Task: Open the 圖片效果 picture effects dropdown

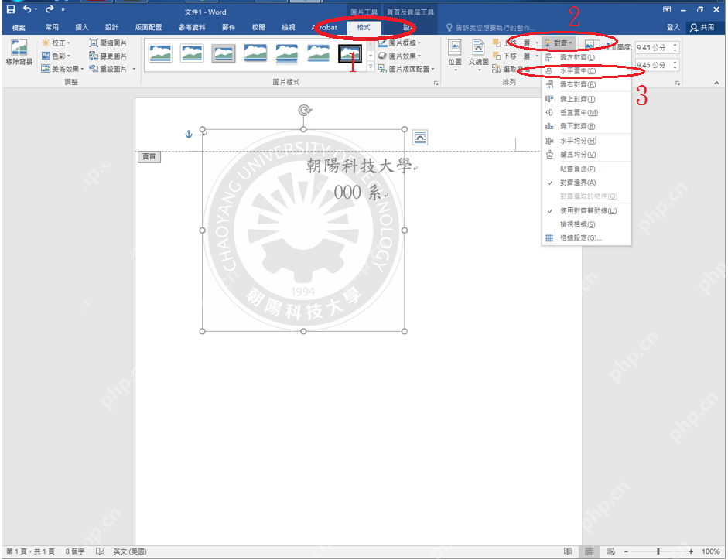Action: [x=399, y=56]
